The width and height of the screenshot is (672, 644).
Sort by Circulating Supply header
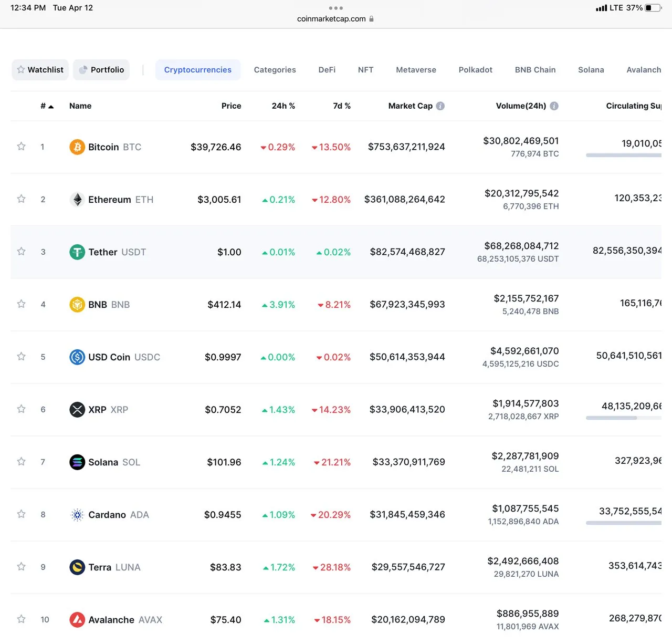point(634,106)
